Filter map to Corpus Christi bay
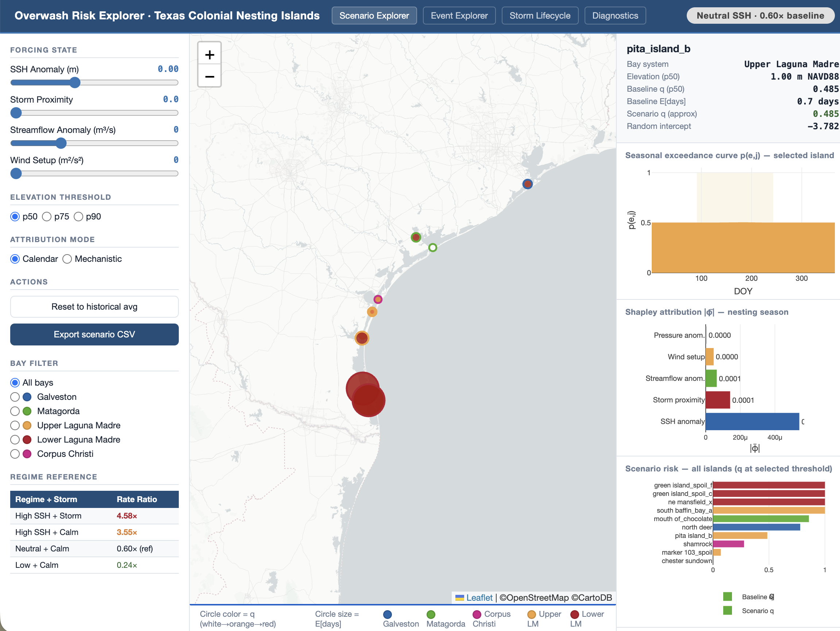This screenshot has width=840, height=631. tap(15, 454)
